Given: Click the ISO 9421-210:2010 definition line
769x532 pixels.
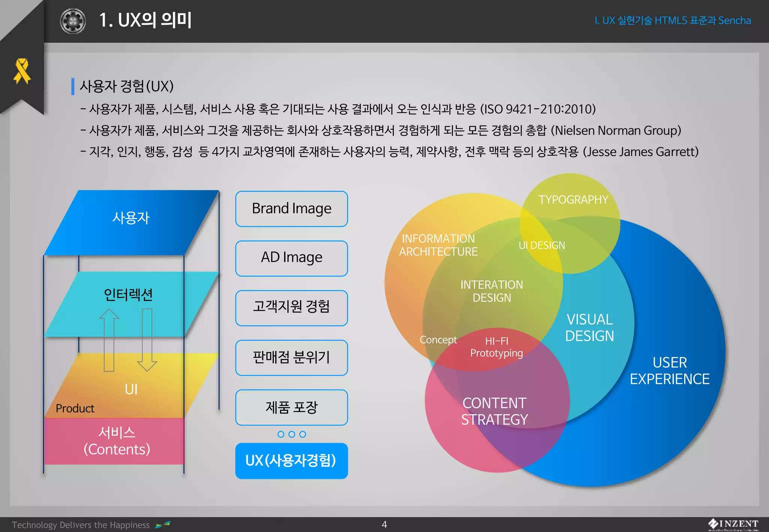Looking at the screenshot, I should tap(338, 109).
